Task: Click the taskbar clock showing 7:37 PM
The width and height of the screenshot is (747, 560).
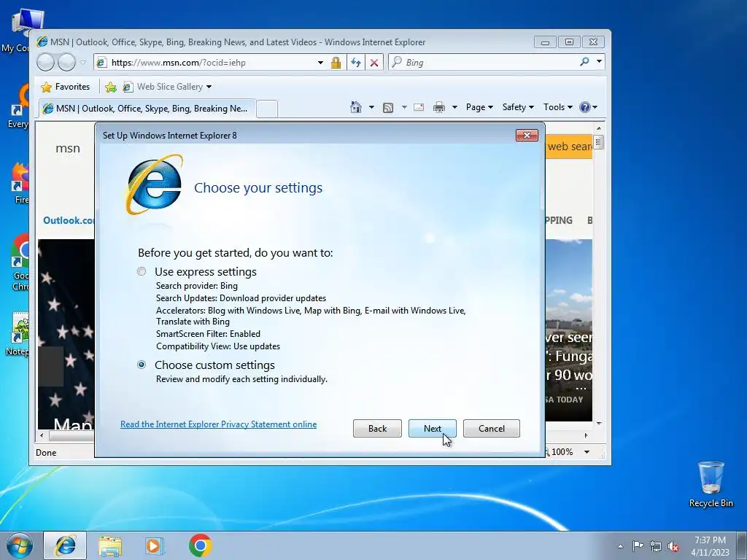Action: pyautogui.click(x=710, y=546)
